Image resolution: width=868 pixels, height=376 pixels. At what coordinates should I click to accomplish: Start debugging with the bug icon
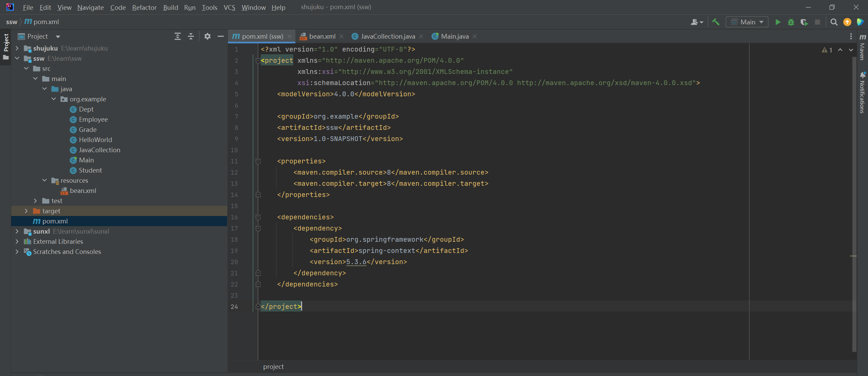(791, 22)
